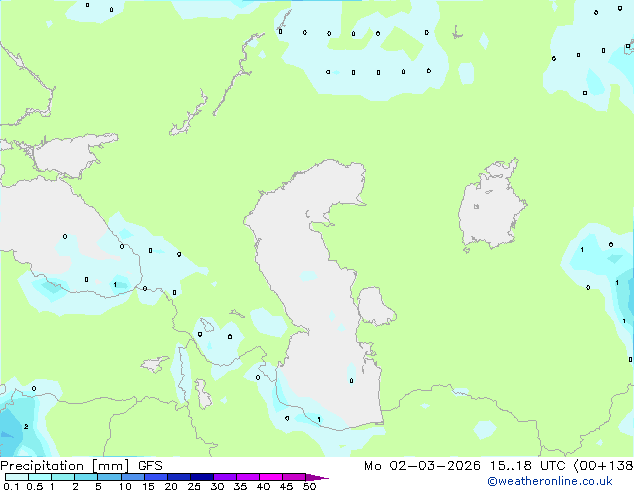634x490 pixels.
Task: Click the 'Precipitation [mm]' legend title
Action: pos(65,466)
